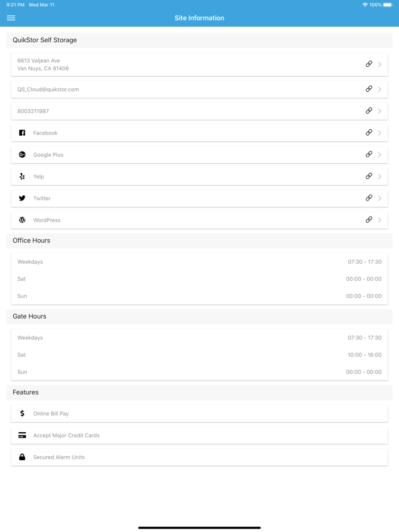Tap the Facebook logo icon
Viewport: 399px width, 532px height.
(22, 133)
